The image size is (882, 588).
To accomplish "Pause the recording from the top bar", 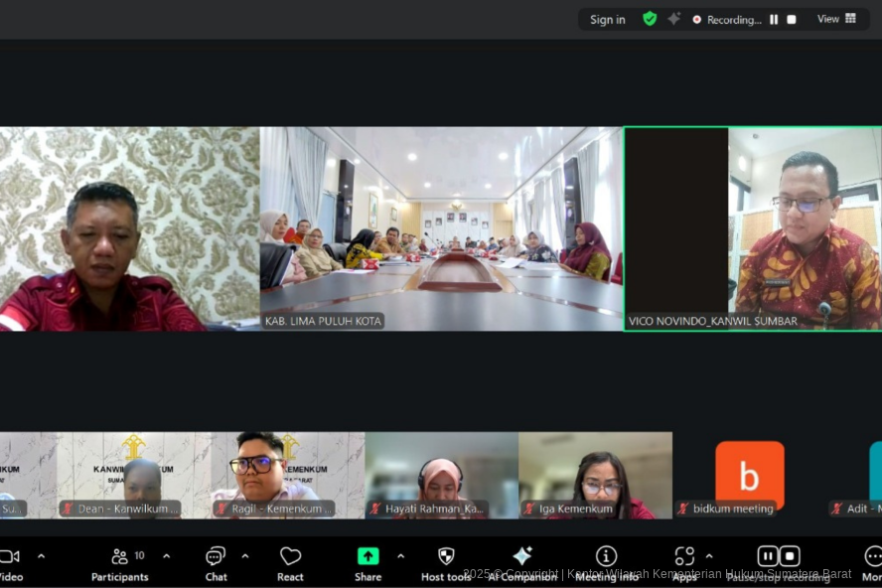I will (x=774, y=19).
